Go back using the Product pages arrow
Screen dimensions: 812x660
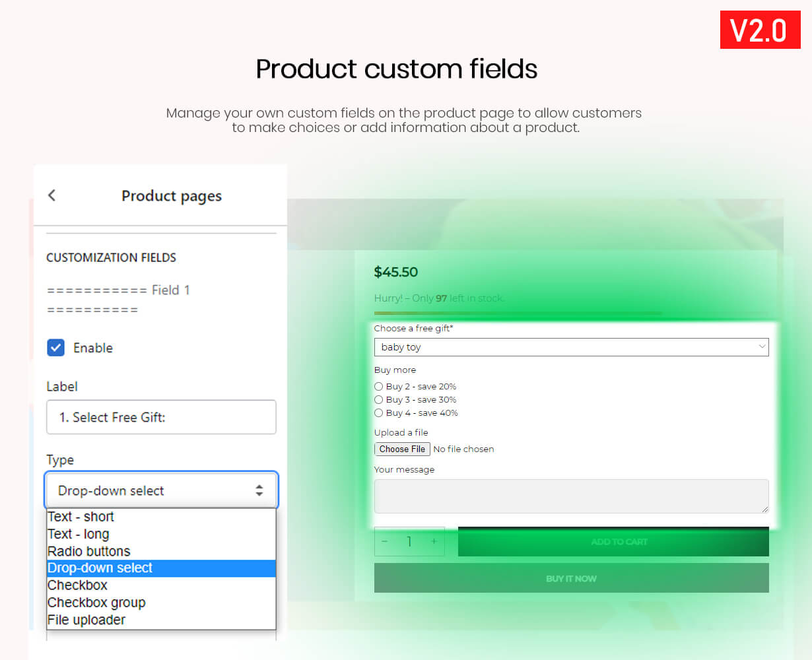(51, 195)
